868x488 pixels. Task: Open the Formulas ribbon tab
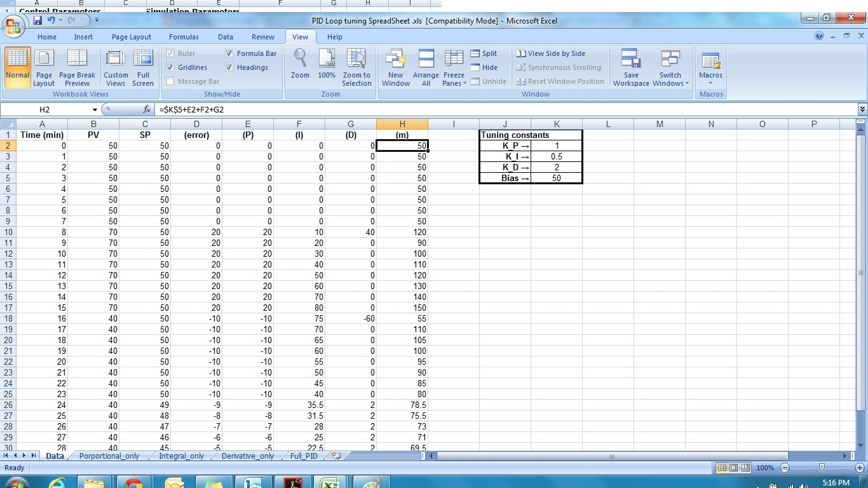click(184, 37)
